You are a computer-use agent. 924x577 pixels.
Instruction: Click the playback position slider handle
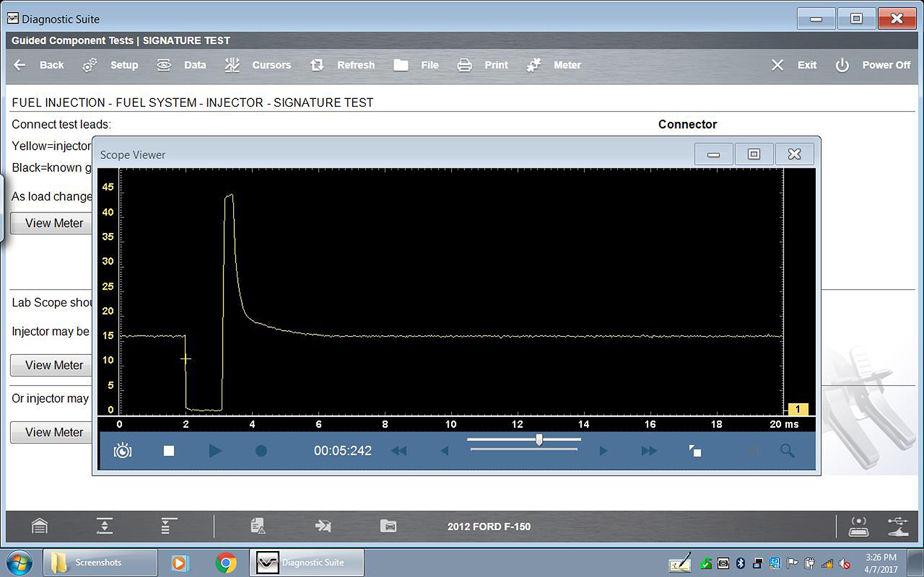pos(539,440)
